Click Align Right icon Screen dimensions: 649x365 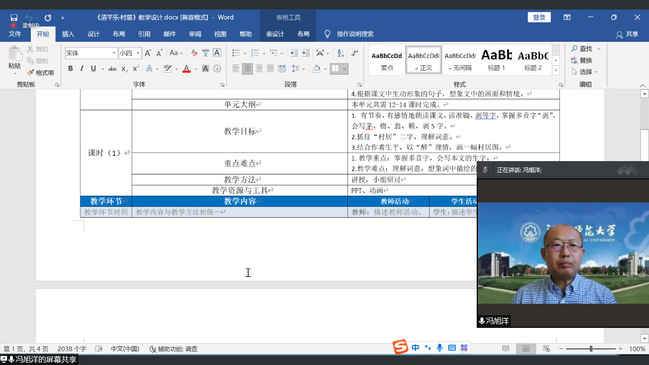(259, 69)
